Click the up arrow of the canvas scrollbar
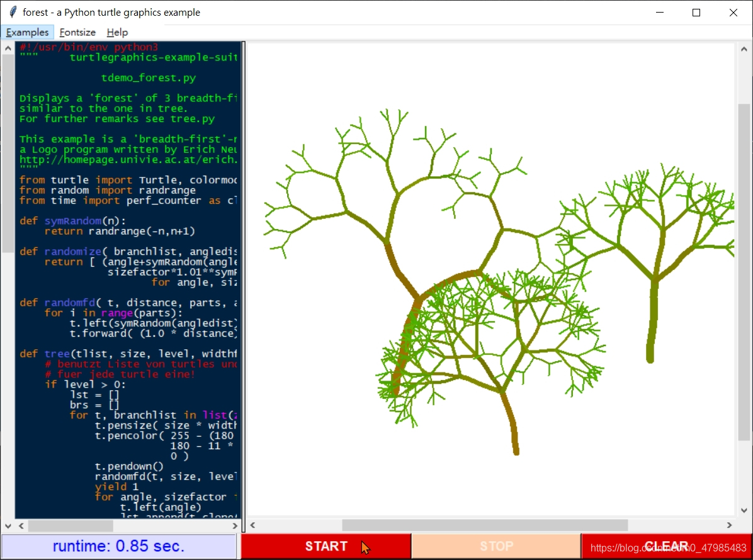This screenshot has width=753, height=560. (x=745, y=47)
